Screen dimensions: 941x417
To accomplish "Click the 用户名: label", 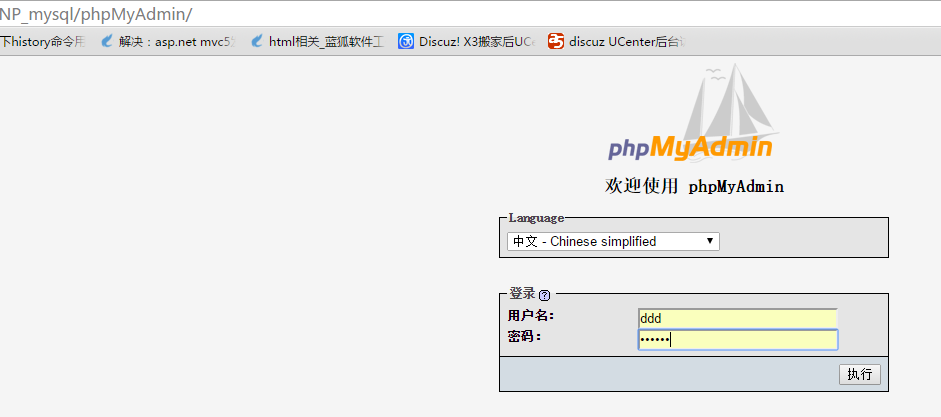I will point(531,316).
